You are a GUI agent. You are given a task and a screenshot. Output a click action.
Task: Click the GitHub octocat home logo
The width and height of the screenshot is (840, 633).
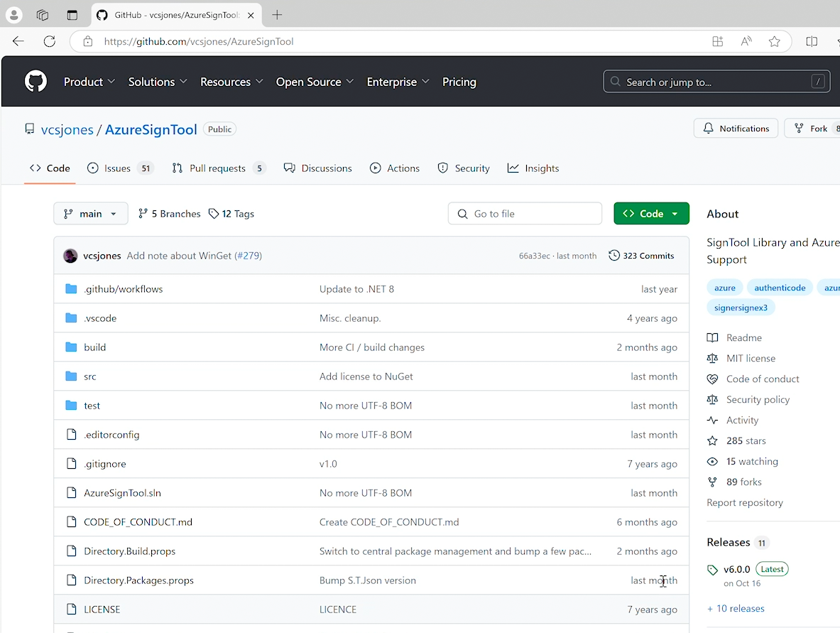point(36,81)
